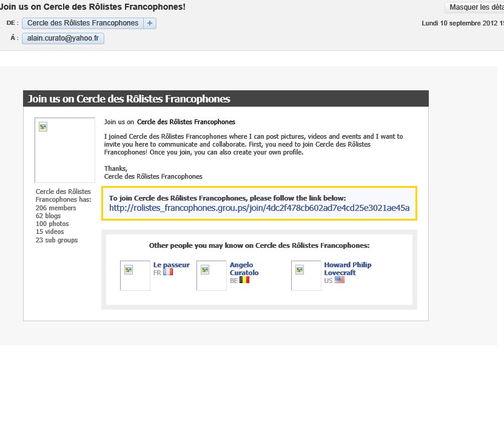Click the plus icon beside sender name
Screen dimensions: 504x423
(x=150, y=23)
